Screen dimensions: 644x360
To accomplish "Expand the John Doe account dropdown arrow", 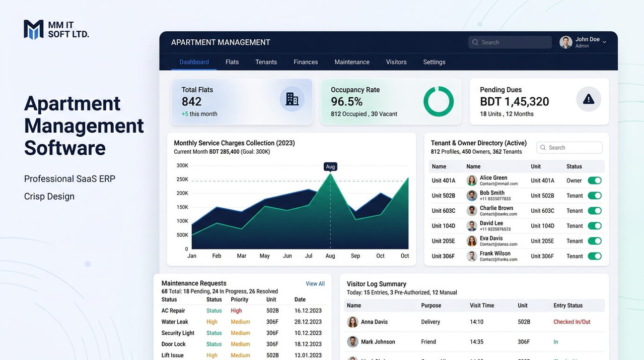I will [604, 42].
